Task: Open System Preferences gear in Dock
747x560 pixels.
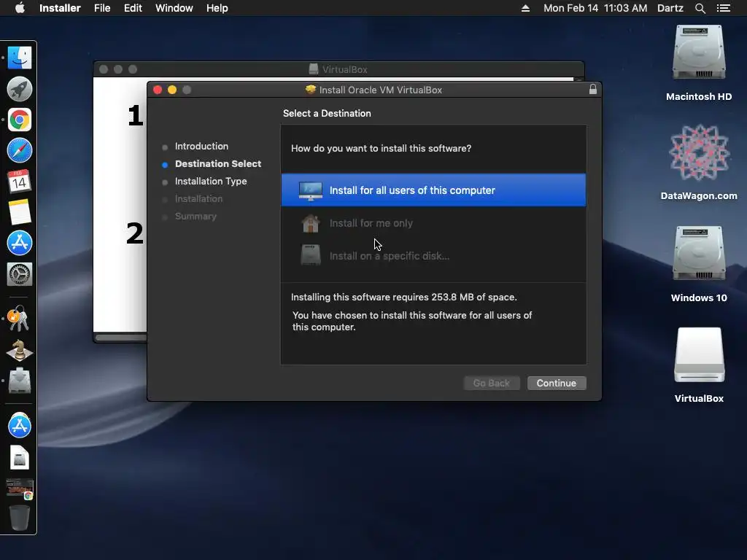Action: [x=20, y=274]
